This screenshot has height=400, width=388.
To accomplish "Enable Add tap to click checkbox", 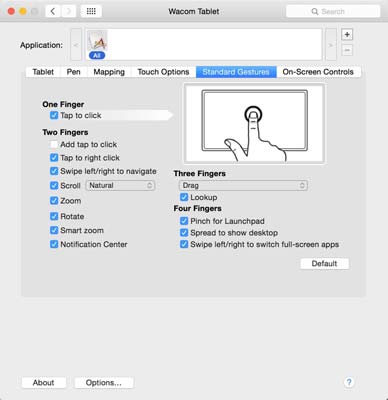I will (54, 144).
